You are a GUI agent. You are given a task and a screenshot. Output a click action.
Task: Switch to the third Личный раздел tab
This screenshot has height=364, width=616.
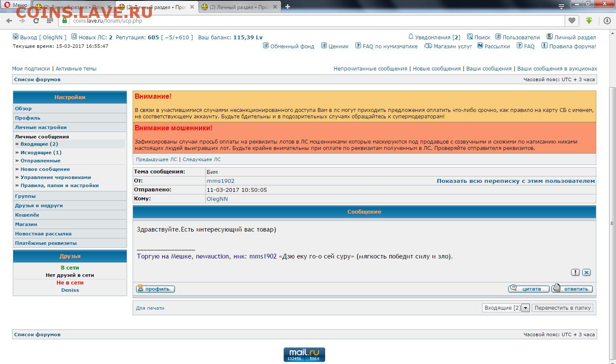[237, 7]
